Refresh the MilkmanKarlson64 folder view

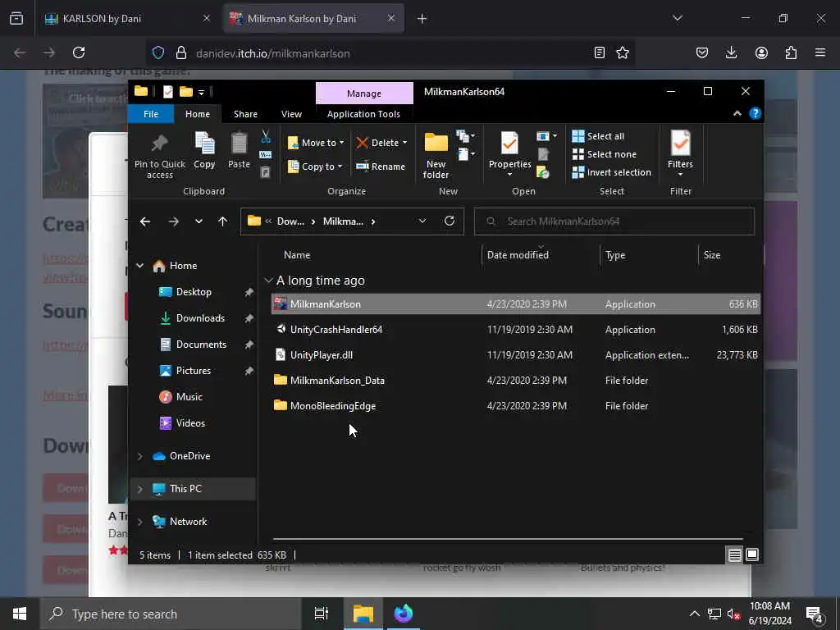(450, 221)
